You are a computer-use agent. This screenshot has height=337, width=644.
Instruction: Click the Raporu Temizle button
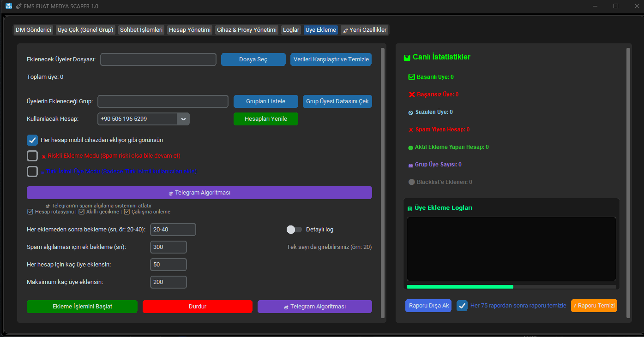coord(594,305)
